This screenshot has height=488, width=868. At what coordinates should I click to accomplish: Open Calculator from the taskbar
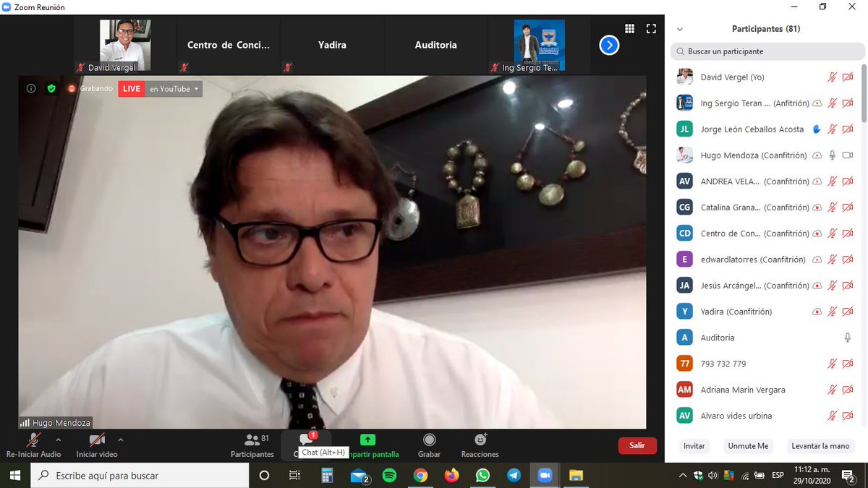pyautogui.click(x=326, y=475)
